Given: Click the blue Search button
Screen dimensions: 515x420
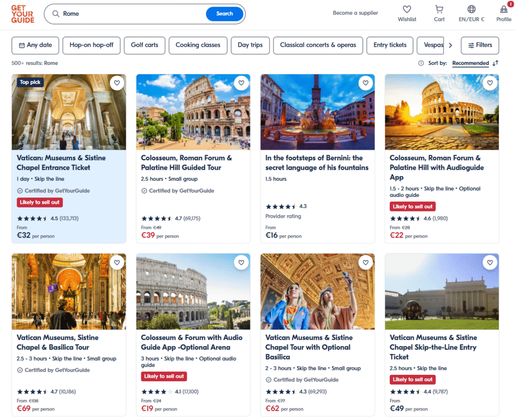Looking at the screenshot, I should click(225, 14).
